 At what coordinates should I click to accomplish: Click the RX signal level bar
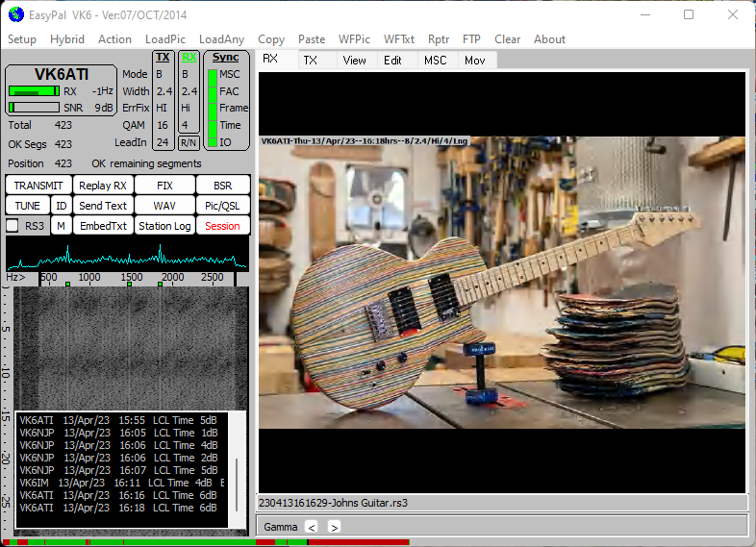point(35,91)
